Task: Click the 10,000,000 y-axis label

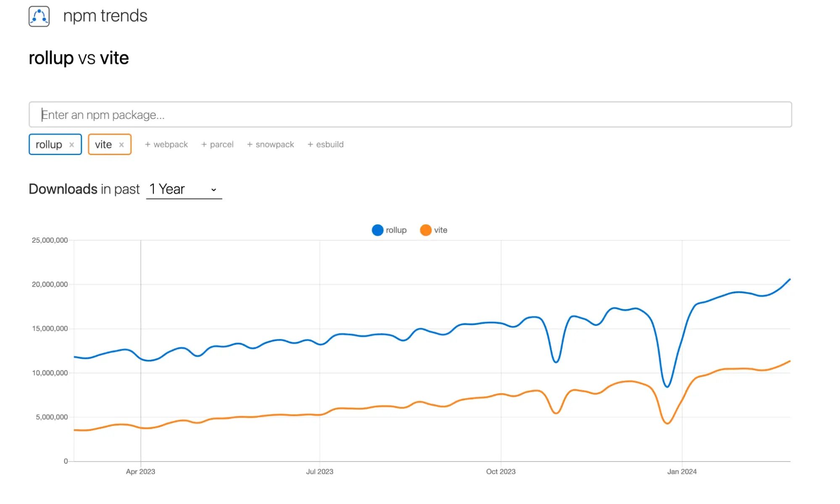Action: pos(50,373)
